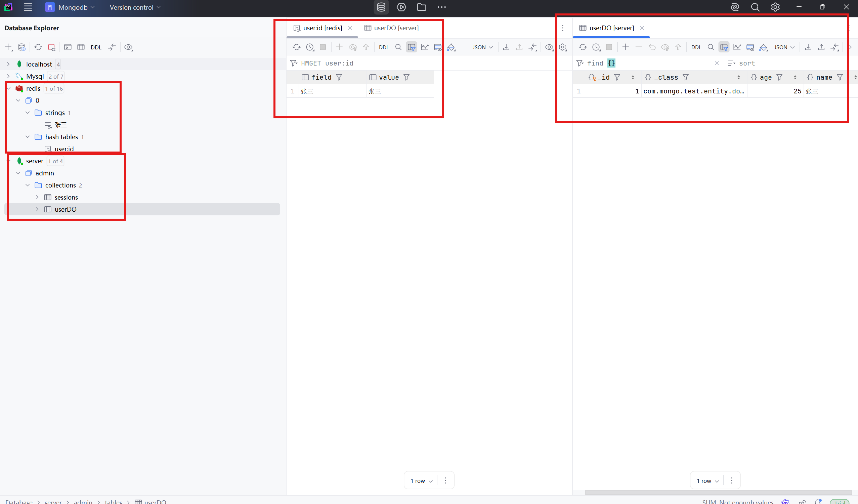This screenshot has width=858, height=504.
Task: Switch to the userDO [server] tab in the left editor
Action: (x=392, y=28)
